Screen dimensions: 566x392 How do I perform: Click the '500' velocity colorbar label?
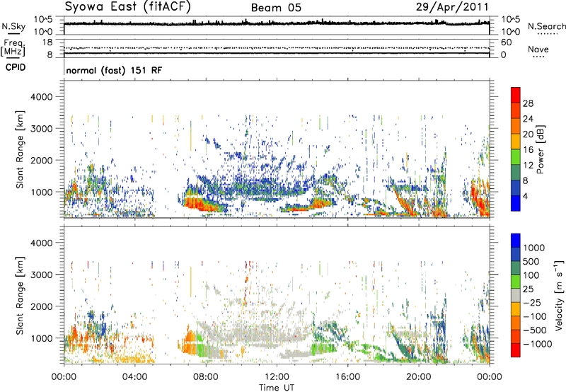(531, 261)
